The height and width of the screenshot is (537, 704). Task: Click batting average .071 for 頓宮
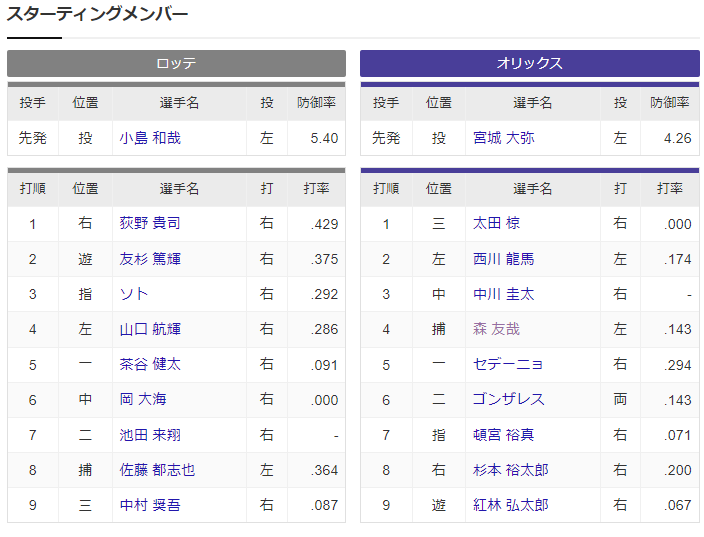coord(678,435)
